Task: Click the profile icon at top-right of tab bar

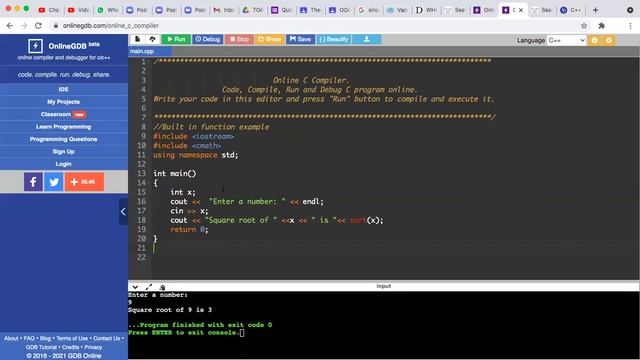Action: click(x=630, y=10)
